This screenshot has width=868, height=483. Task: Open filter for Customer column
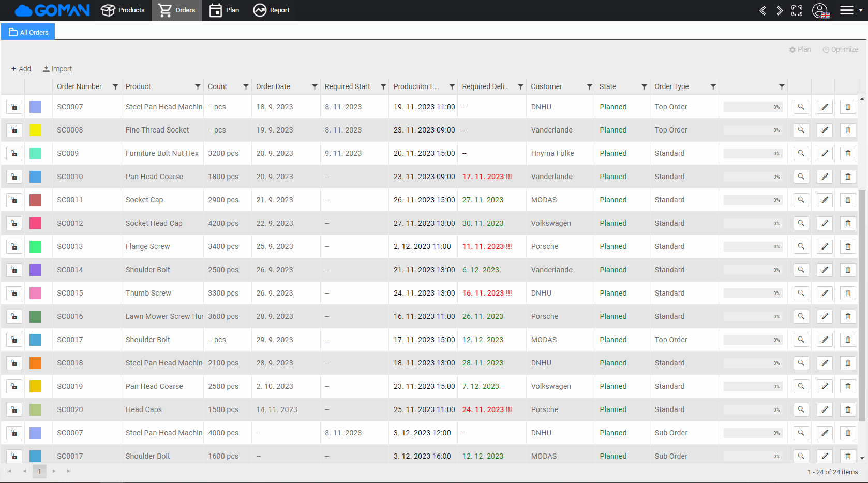[589, 86]
